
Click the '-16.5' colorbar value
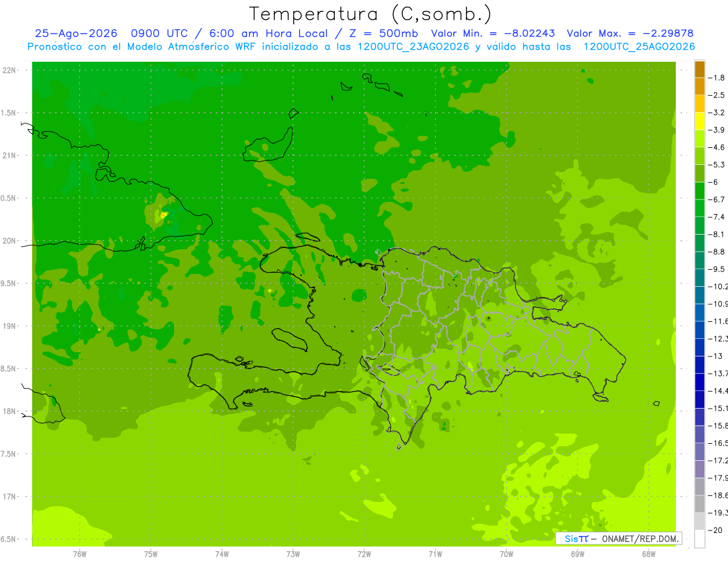tap(718, 443)
